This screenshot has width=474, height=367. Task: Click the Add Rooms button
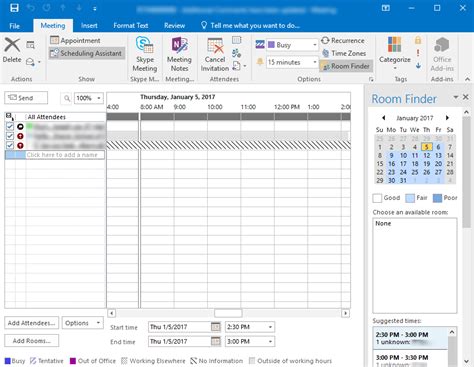click(32, 341)
